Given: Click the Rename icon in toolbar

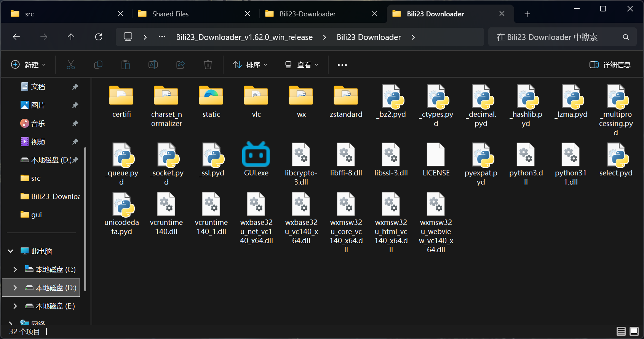Looking at the screenshot, I should (x=153, y=65).
